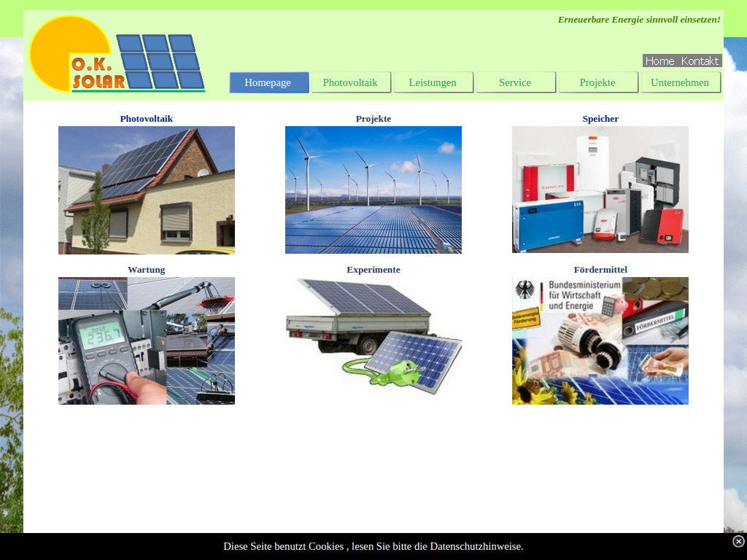Click the Speicher heading text
This screenshot has width=747, height=560.
(x=600, y=118)
